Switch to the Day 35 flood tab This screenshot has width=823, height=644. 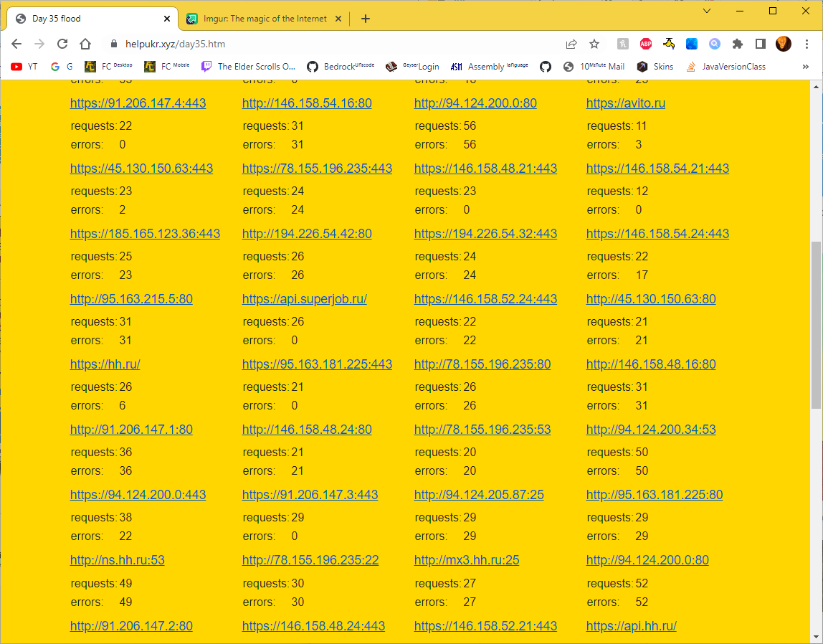point(92,19)
